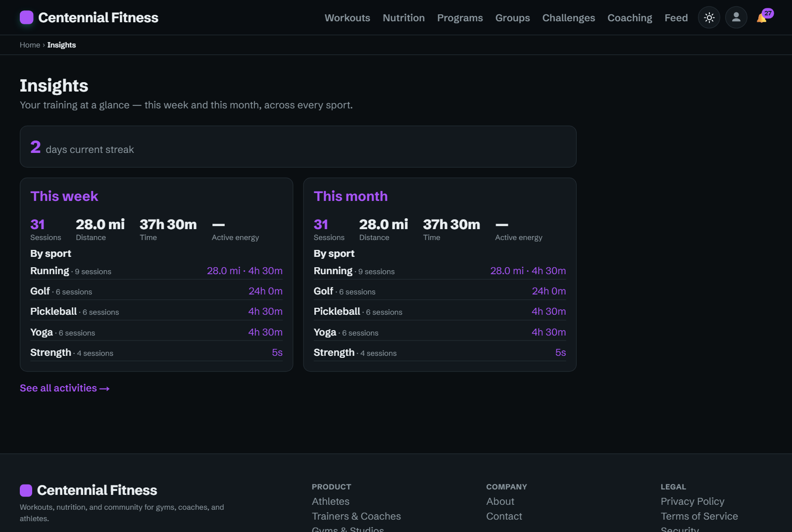Open the Athletes footer link
Viewport: 792px width, 532px height.
pos(331,501)
